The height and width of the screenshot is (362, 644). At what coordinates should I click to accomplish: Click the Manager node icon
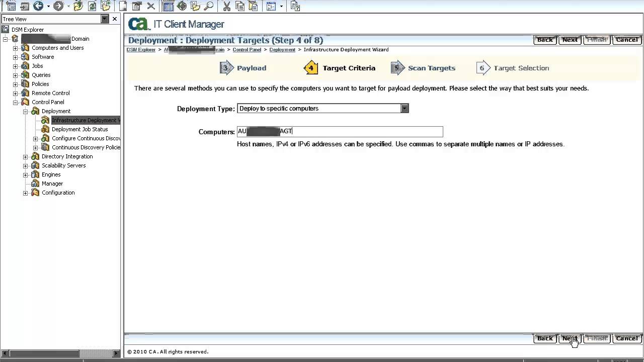[35, 184]
